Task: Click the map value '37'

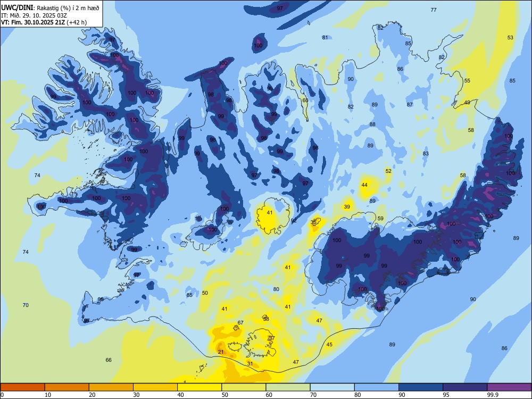Action: click(x=272, y=338)
